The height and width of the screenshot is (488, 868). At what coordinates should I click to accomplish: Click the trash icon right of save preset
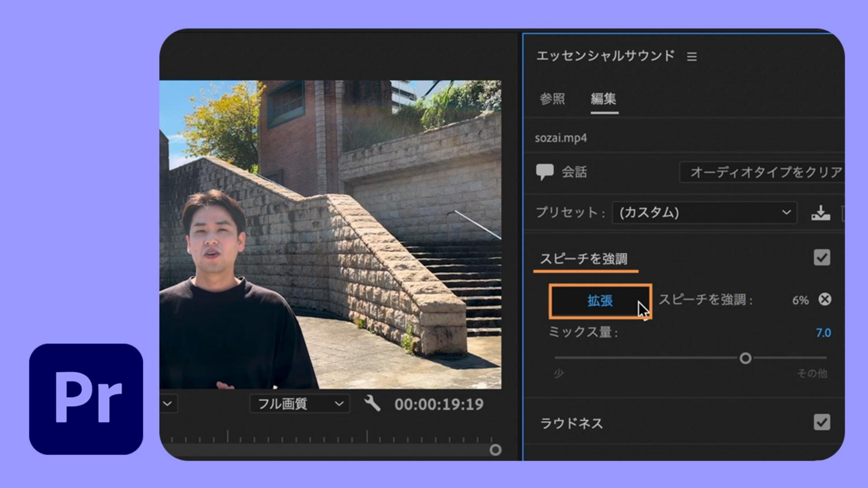(x=843, y=213)
